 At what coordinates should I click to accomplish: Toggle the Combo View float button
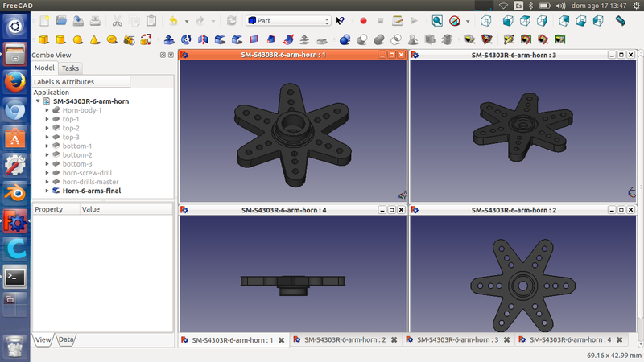point(163,55)
